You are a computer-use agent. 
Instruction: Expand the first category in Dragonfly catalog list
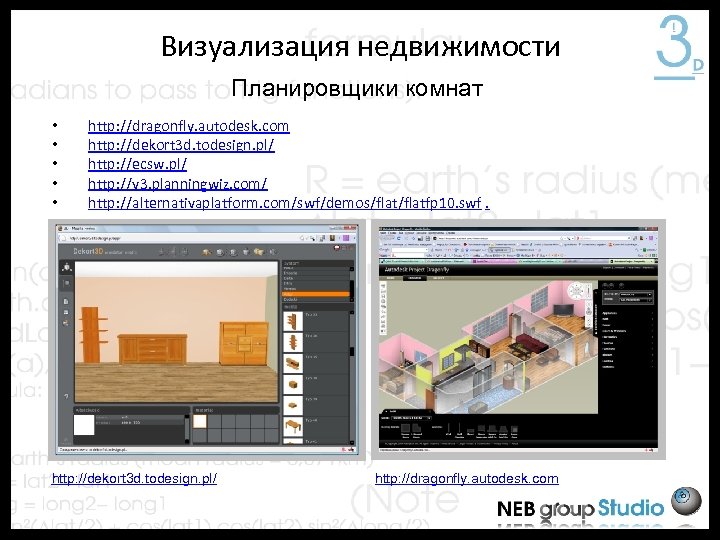pyautogui.click(x=627, y=313)
